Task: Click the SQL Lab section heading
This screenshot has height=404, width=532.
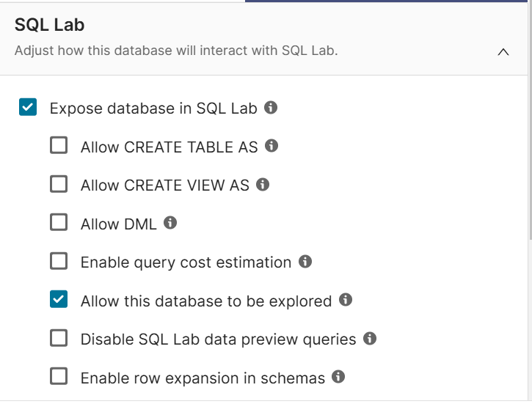Action: pos(49,25)
